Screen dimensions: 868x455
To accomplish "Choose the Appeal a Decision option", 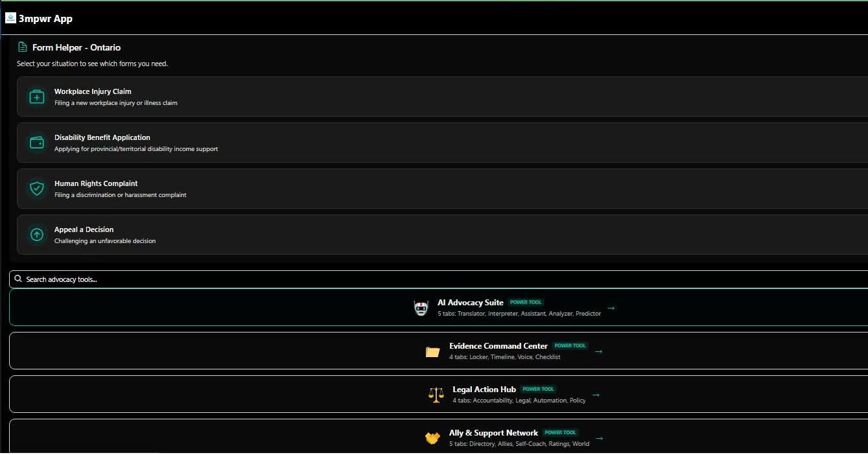I will [442, 235].
